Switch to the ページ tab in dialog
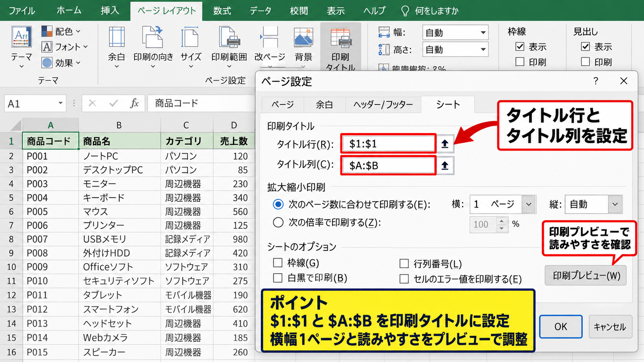The width and height of the screenshot is (644, 362). click(283, 104)
